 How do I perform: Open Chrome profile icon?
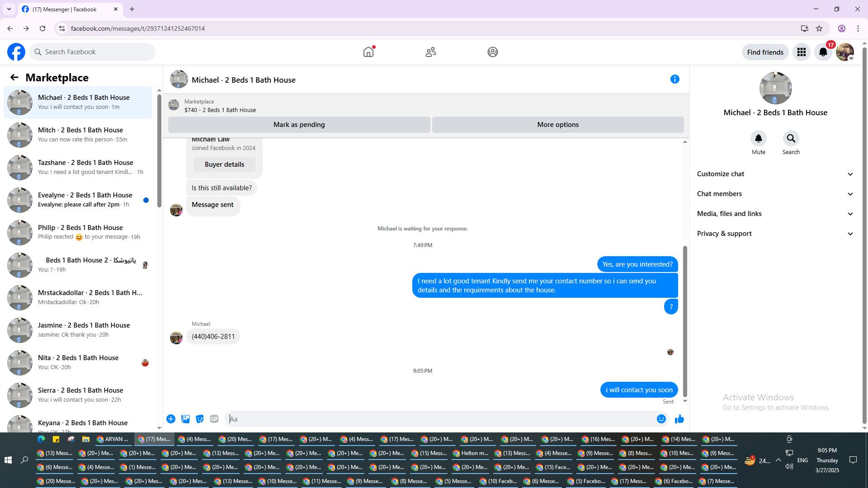tap(842, 28)
